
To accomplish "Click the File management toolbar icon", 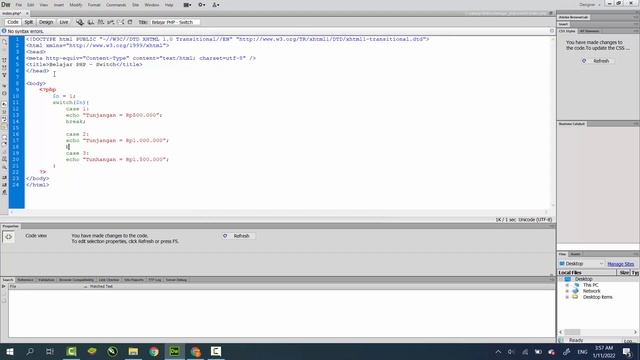I will [x=91, y=22].
